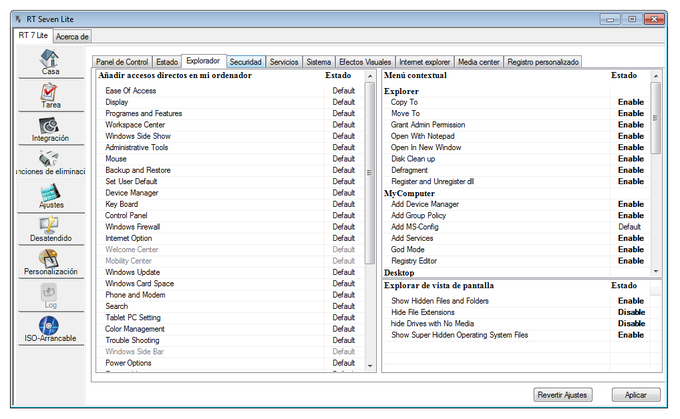Toggle Open With Notepad state
Viewport: 680px width, 419px height.
631,136
